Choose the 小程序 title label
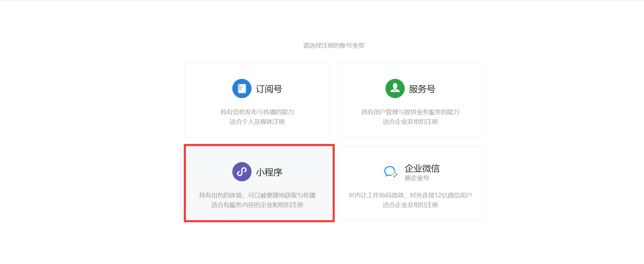The width and height of the screenshot is (644, 264). 269,172
